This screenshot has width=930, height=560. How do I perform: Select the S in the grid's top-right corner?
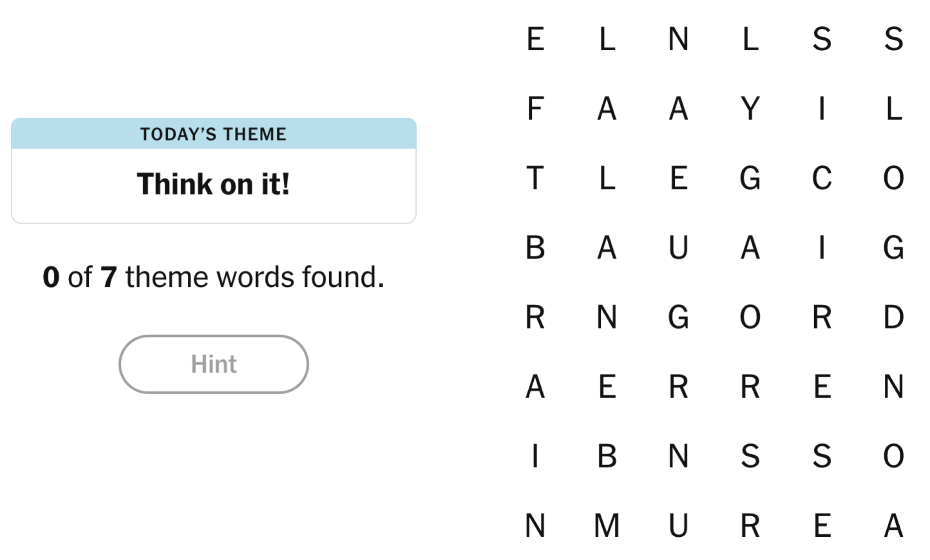pos(893,39)
